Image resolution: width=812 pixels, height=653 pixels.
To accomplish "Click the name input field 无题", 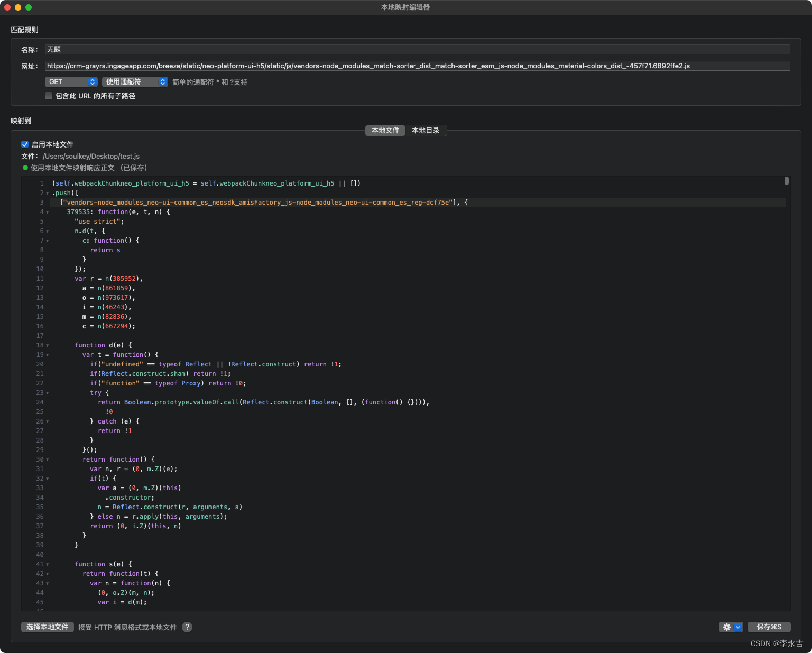I will pyautogui.click(x=418, y=50).
